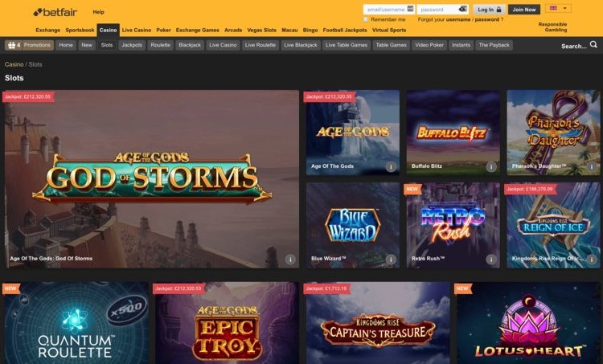Click the keyboard icon in username field
603x364 pixels.
click(410, 9)
